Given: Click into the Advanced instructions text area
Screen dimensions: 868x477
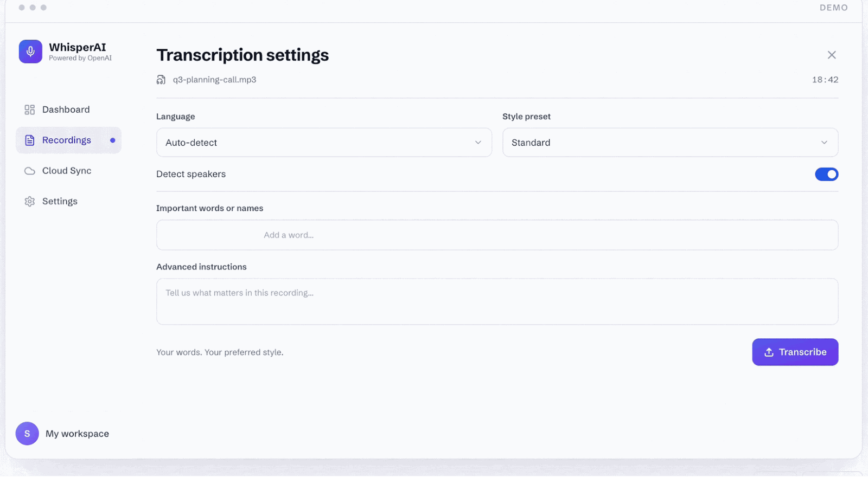Looking at the screenshot, I should coord(497,301).
